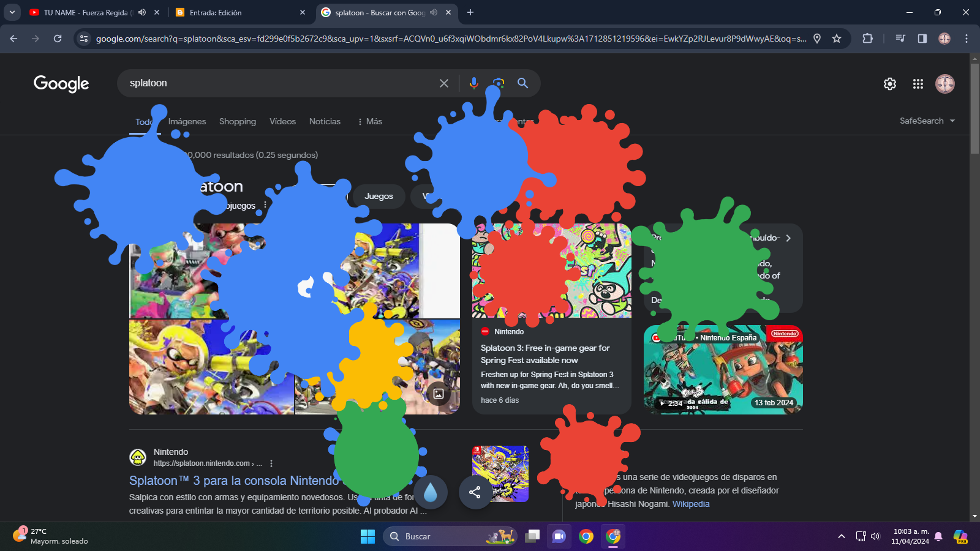Screen dimensions: 980x551
Task: Click the Chrome address bar URL
Action: [451, 39]
